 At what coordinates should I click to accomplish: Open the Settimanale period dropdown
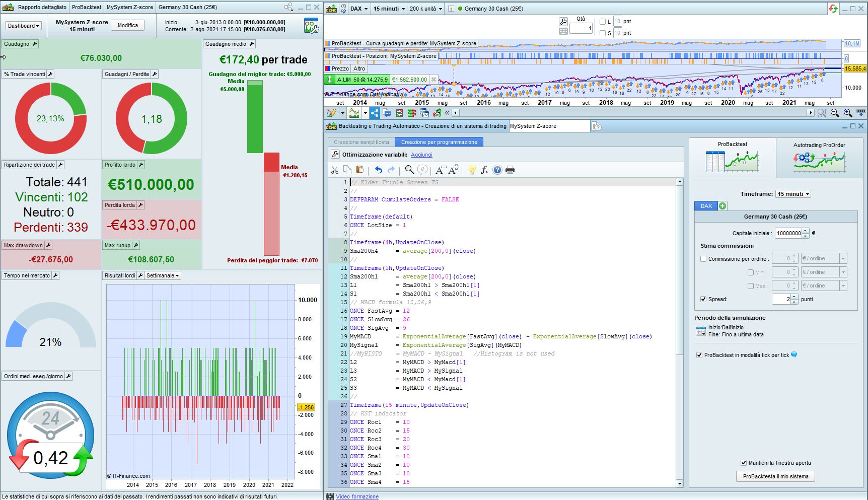163,275
